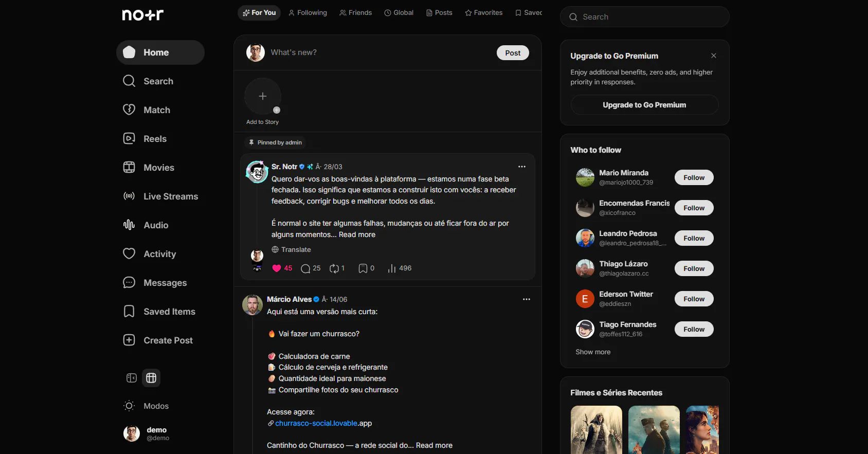Switch to the grid layout icon
868x454 pixels.
click(x=151, y=378)
